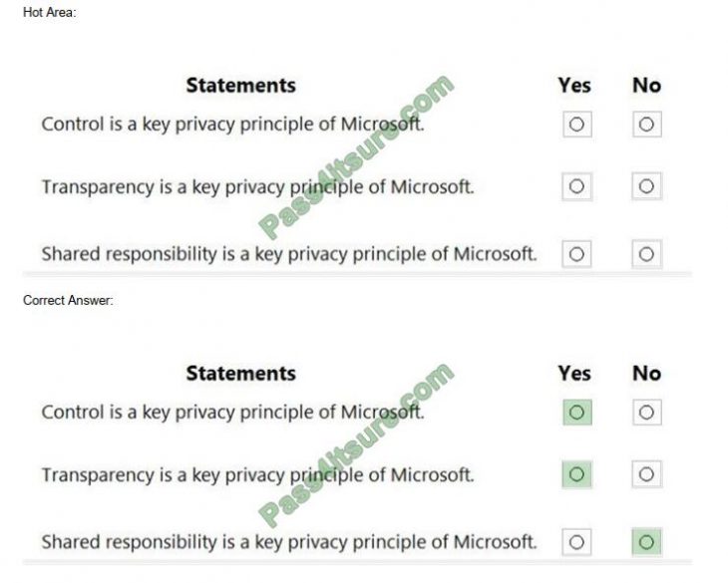Screen dimensions: 728x583
Task: Click the Hot Area label
Action: [49, 13]
